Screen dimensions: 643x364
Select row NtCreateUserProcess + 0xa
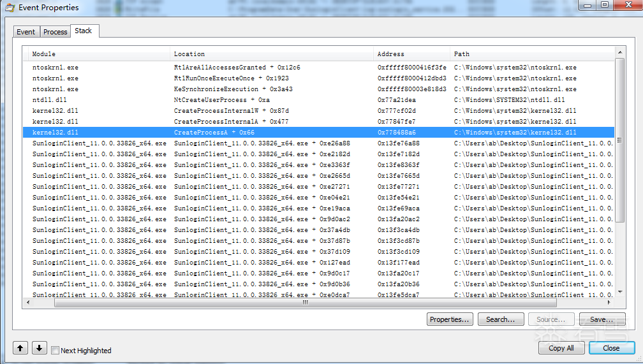(319, 100)
